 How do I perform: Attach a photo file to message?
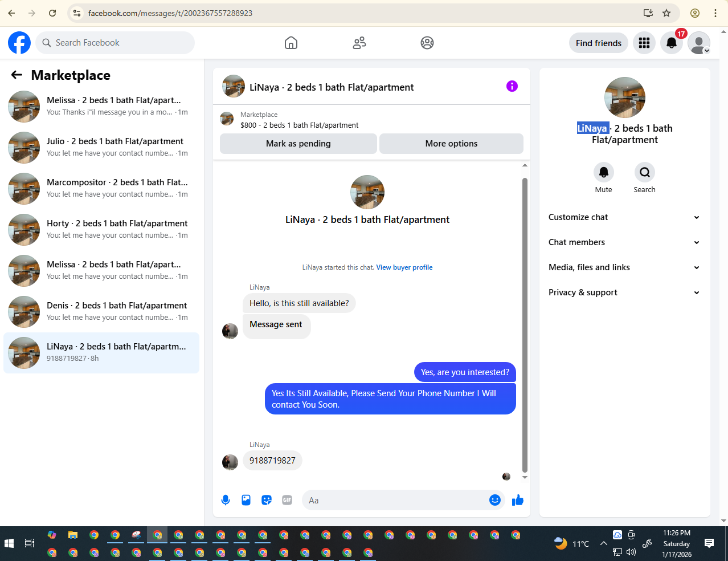click(246, 500)
